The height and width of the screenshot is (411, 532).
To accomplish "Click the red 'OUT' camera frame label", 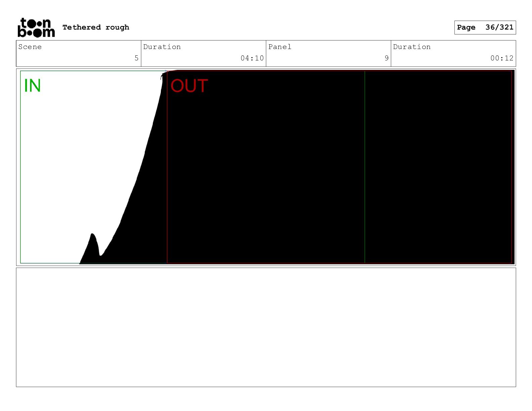I will coord(189,86).
